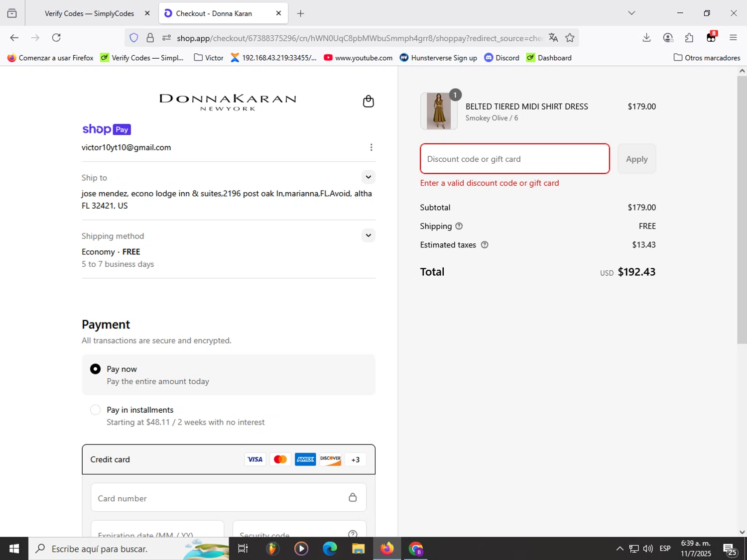This screenshot has width=747, height=560.
Task: Open the volume control in system tray
Action: click(x=648, y=549)
